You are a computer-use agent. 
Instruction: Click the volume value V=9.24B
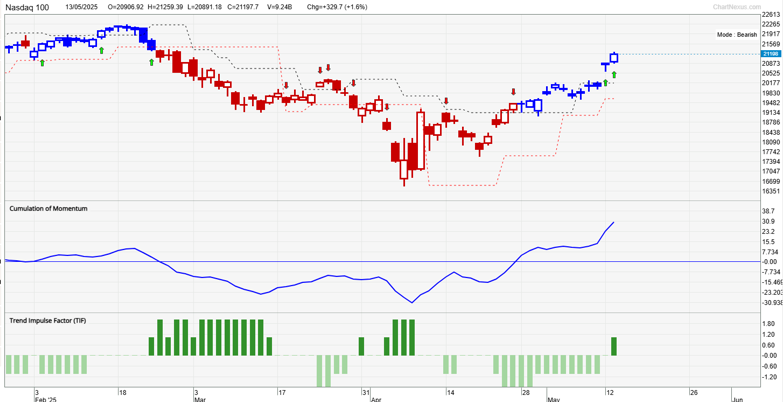(x=282, y=7)
